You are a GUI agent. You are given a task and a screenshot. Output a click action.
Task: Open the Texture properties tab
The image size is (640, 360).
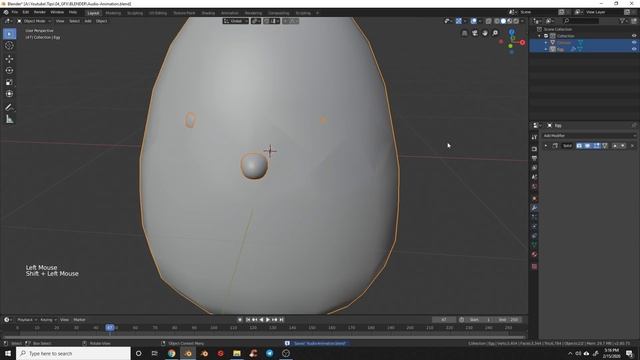[534, 266]
